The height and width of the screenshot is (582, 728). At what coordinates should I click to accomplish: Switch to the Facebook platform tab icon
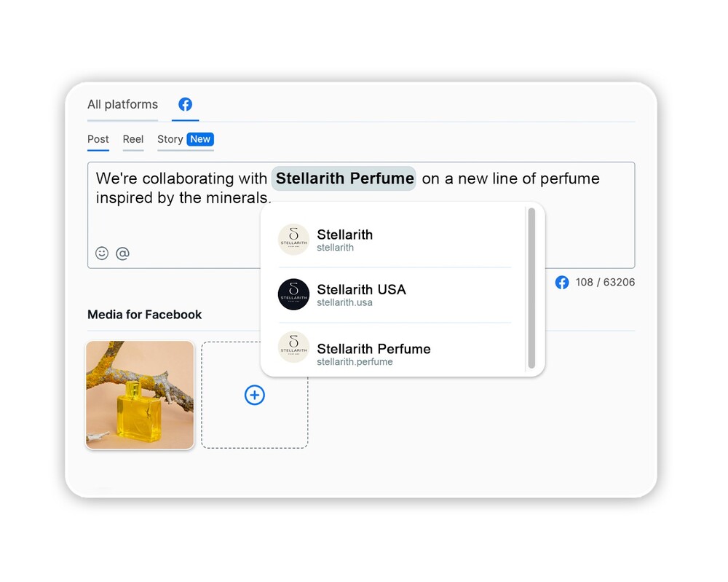click(185, 104)
